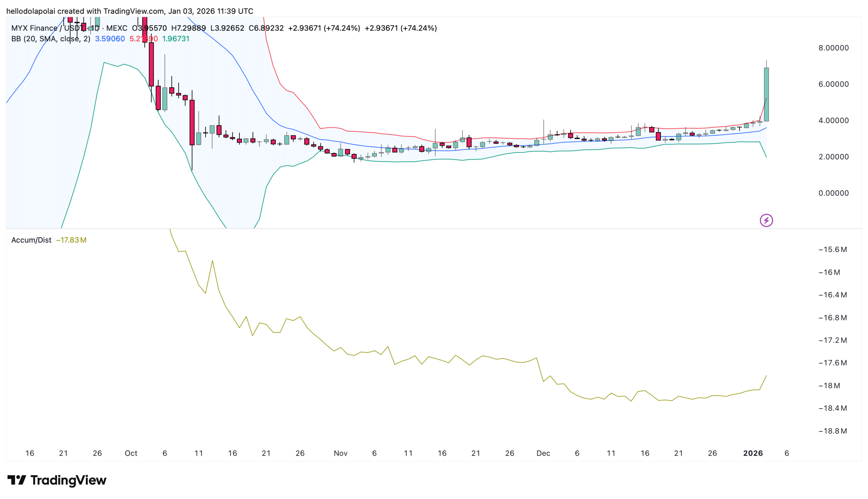
Task: Click the TradingView logo at bottom left
Action: pyautogui.click(x=57, y=480)
